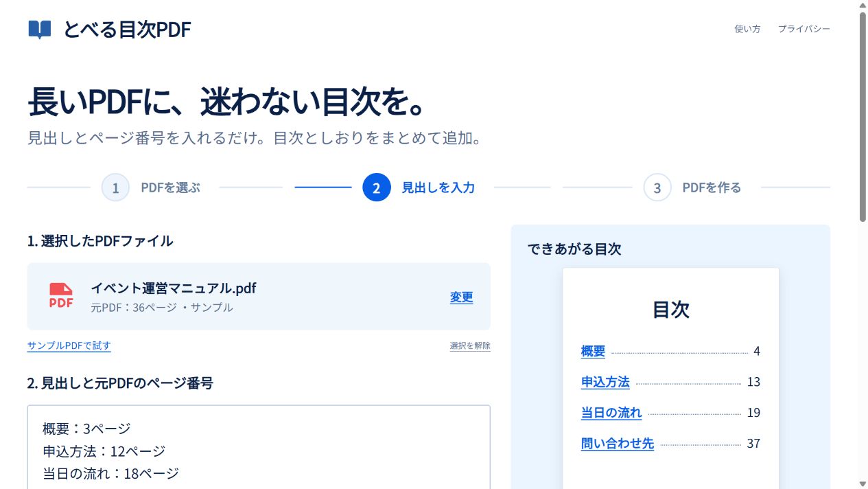Click the scrollbar up arrow
The height and width of the screenshot is (489, 868).
pos(863,5)
